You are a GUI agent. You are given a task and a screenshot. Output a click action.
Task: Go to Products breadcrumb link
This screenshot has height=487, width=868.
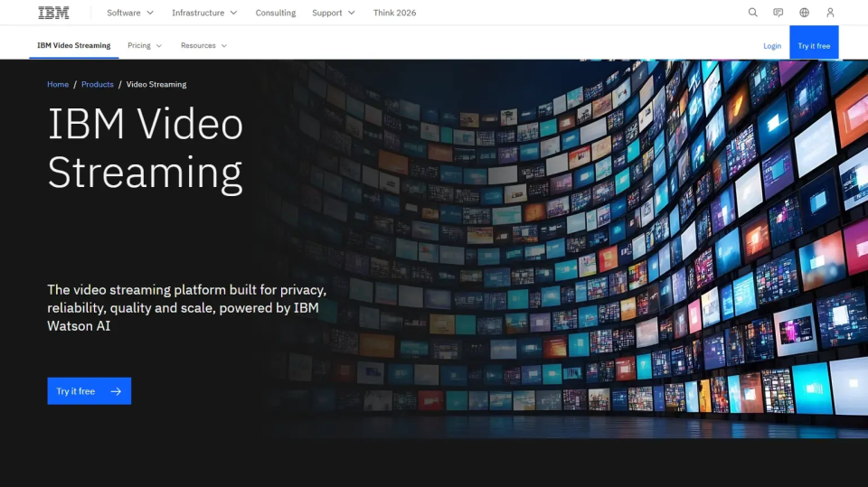pyautogui.click(x=98, y=84)
